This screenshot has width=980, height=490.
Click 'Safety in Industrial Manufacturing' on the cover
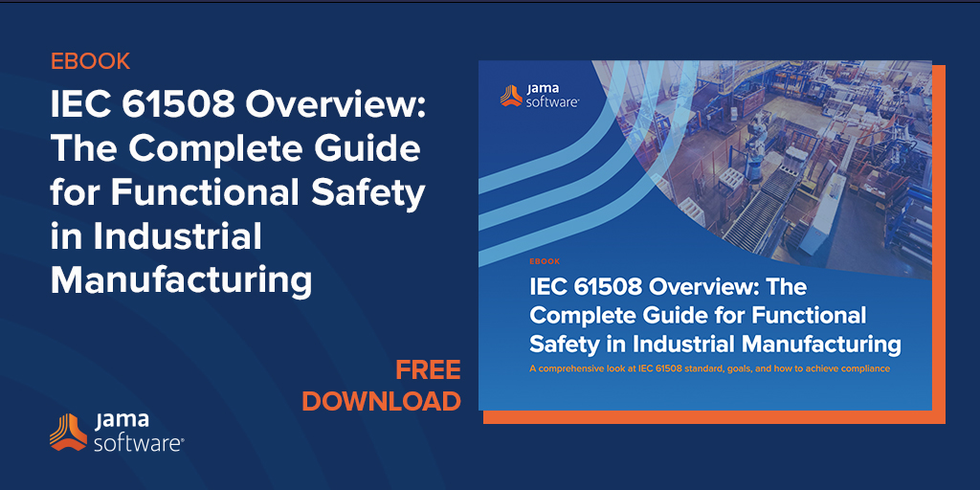coord(715,342)
